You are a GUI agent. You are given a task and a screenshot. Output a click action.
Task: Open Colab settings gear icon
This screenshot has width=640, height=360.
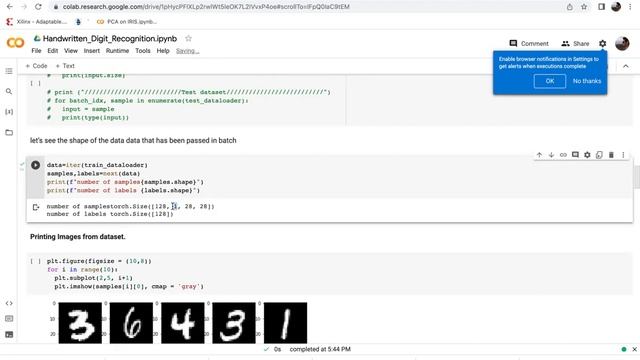tap(602, 43)
